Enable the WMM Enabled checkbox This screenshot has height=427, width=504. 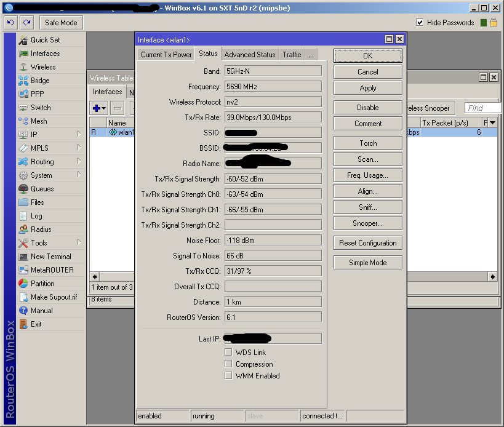[228, 375]
